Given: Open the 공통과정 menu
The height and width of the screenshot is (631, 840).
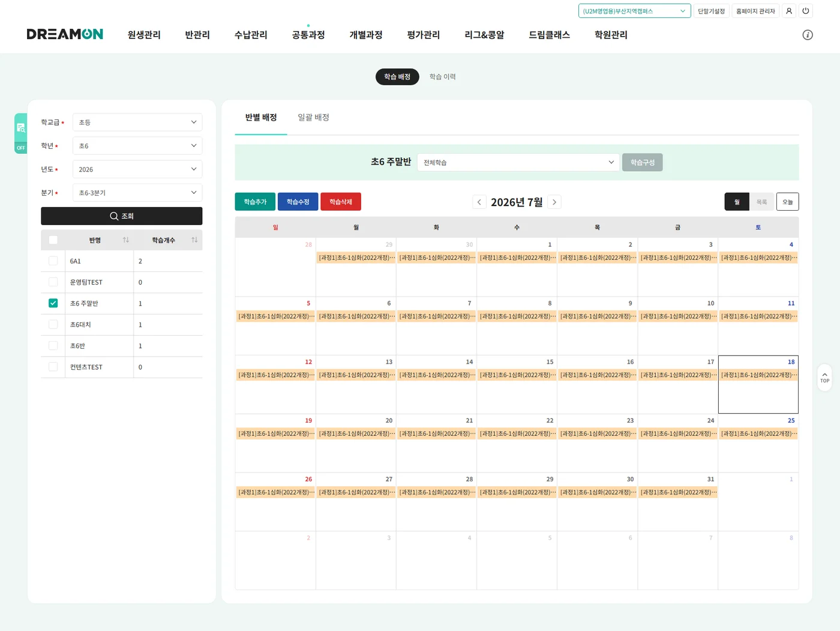Looking at the screenshot, I should (308, 35).
